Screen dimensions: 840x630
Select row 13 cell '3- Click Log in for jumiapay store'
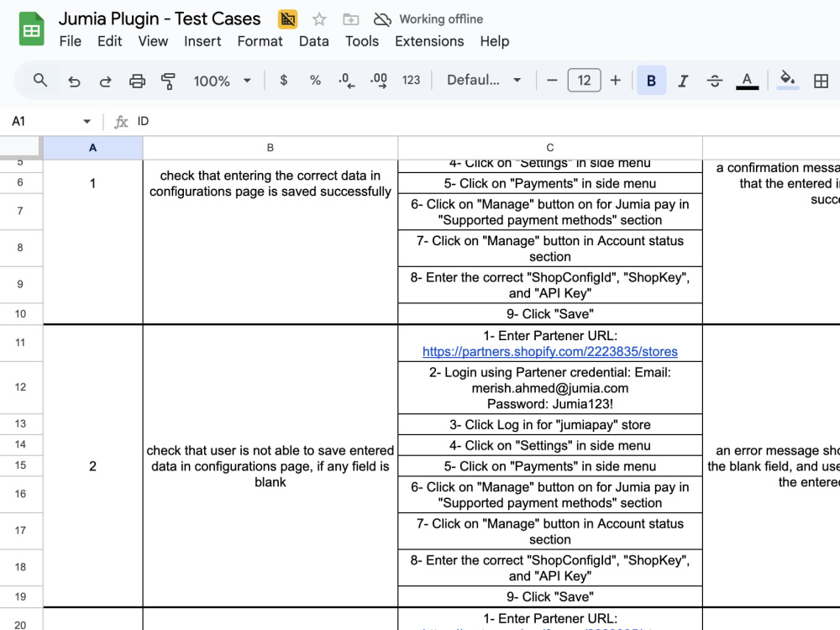pos(549,425)
